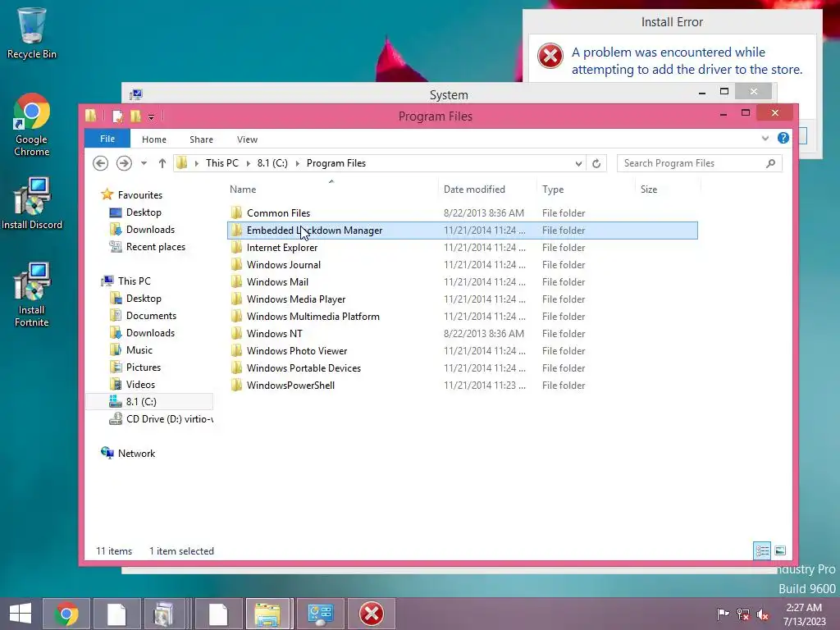Click the taskbar clock and date
Viewport: 840px width, 630px height.
coord(804,614)
